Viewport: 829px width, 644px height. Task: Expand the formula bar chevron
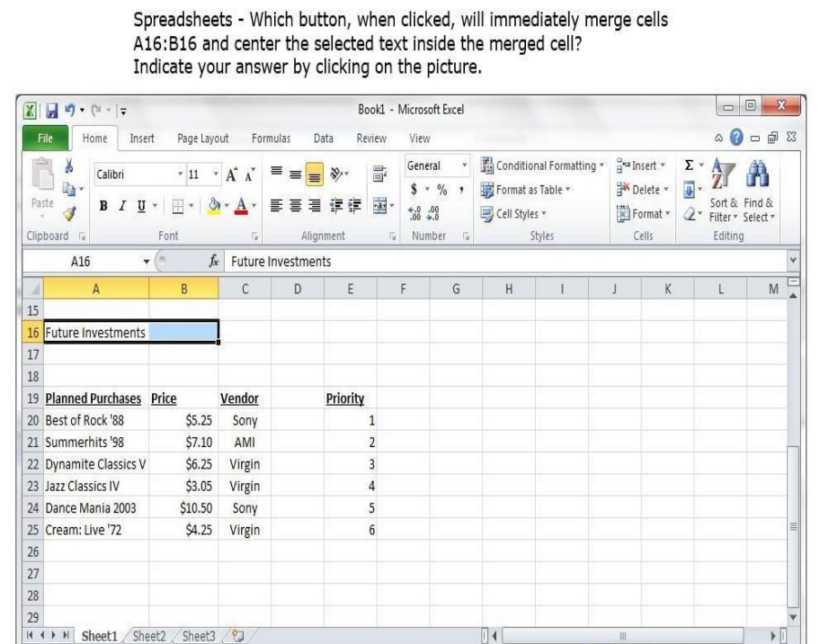792,260
